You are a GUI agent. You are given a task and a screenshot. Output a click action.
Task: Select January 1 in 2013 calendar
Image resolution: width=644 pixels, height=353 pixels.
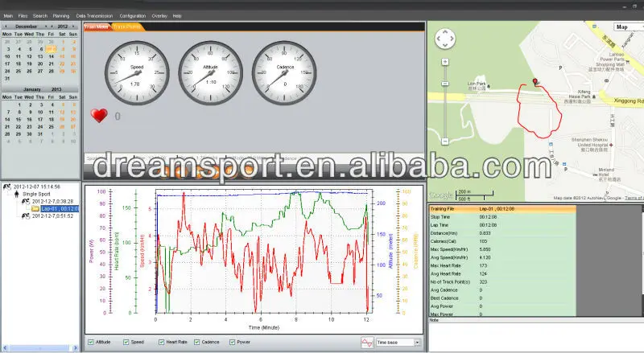pyautogui.click(x=19, y=105)
